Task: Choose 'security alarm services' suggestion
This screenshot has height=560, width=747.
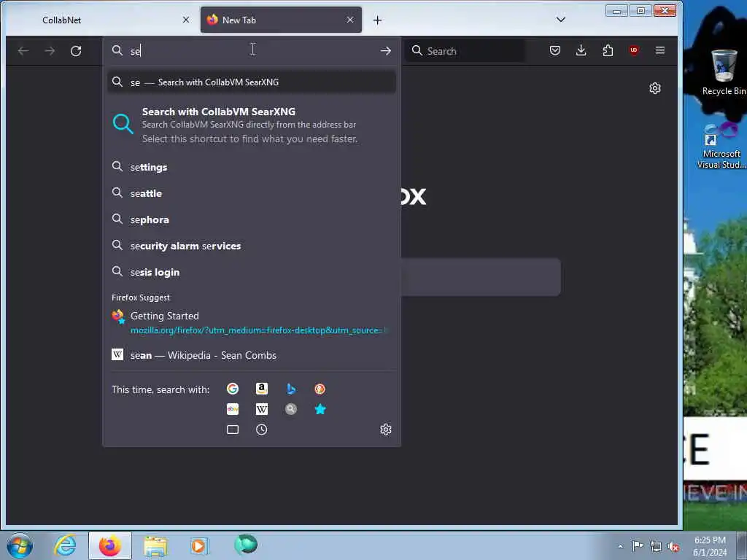Action: pos(252,246)
